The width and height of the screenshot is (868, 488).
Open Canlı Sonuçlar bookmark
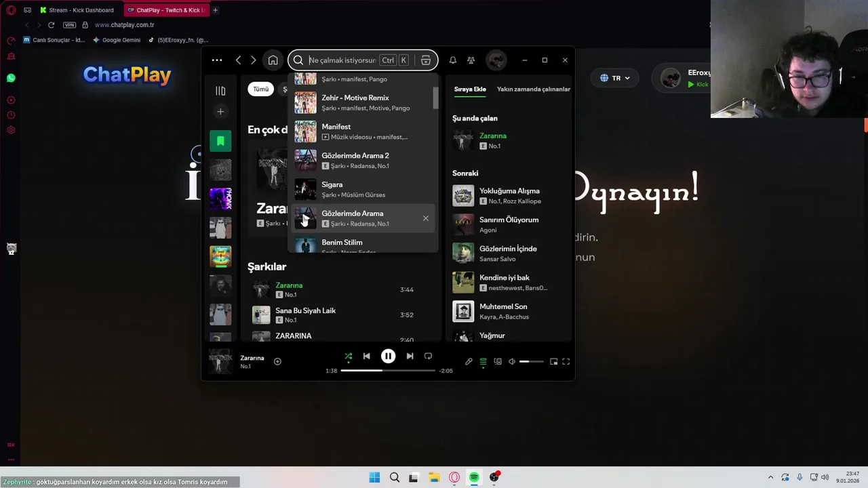[x=54, y=40]
